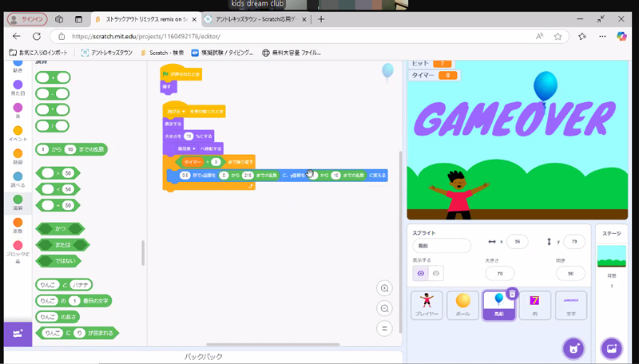Open the 無料大容量 ファイル bookmark
The width and height of the screenshot is (639, 364).
click(292, 53)
